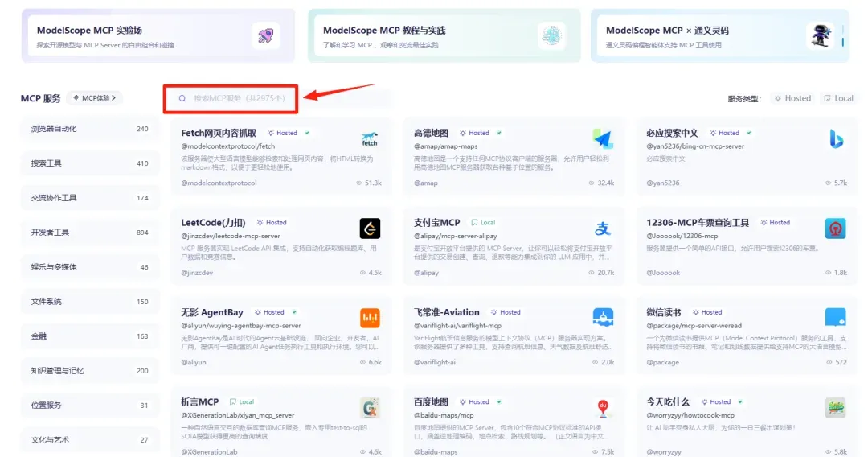This screenshot has width=868, height=457.
Task: Click the 高德地图 paper-plane logo
Action: (602, 139)
